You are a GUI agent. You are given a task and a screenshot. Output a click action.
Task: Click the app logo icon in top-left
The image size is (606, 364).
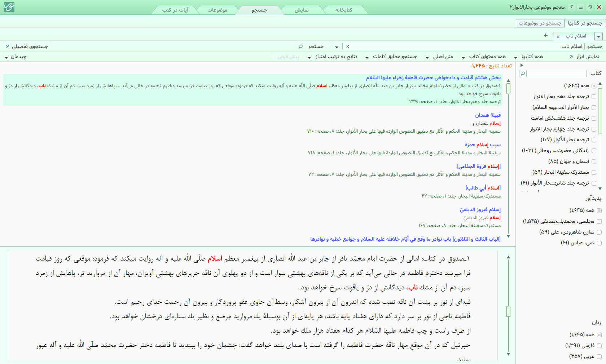(9, 7)
